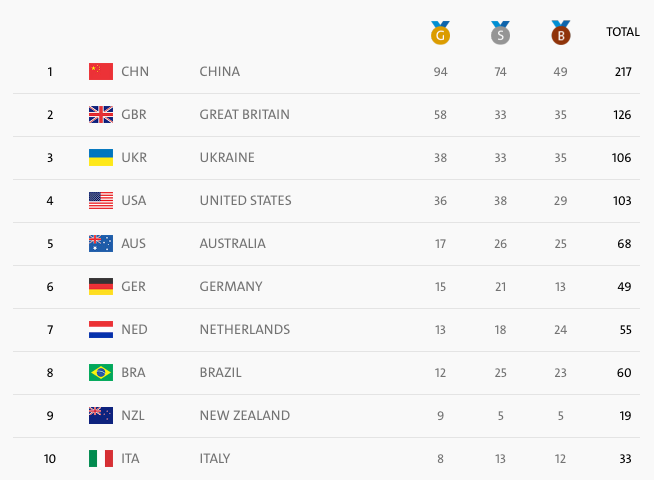Click the Germany flag icon
654x480 pixels.
tap(101, 286)
